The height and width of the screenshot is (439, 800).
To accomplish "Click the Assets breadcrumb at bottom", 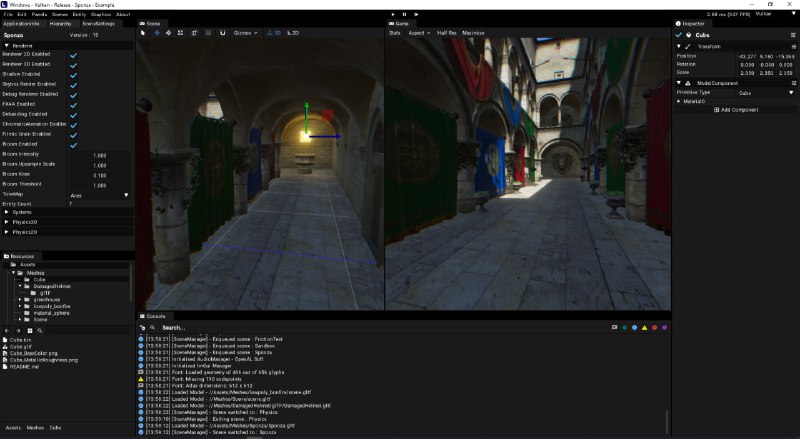I will pos(13,428).
